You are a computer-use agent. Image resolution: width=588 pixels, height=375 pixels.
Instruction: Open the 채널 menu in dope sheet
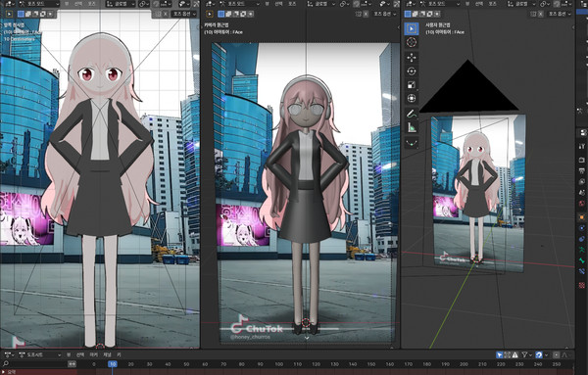pyautogui.click(x=107, y=354)
